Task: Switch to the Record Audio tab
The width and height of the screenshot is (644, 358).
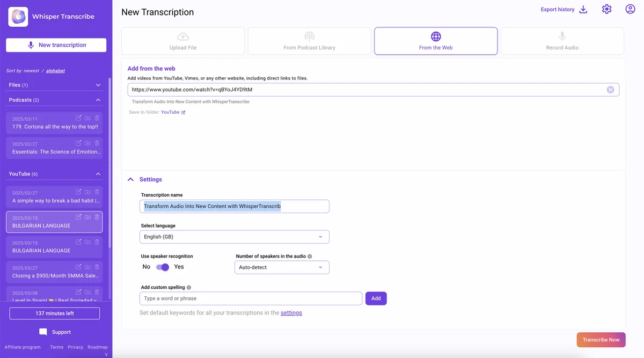Action: 562,41
